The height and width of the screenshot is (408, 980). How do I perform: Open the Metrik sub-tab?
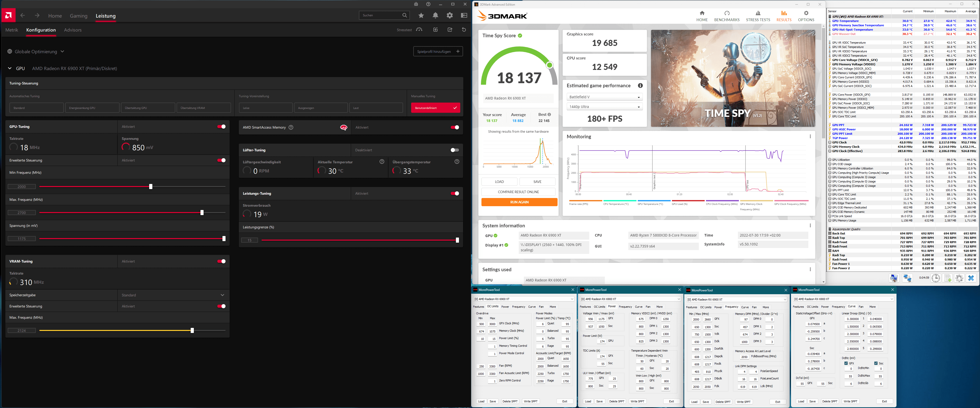(12, 30)
